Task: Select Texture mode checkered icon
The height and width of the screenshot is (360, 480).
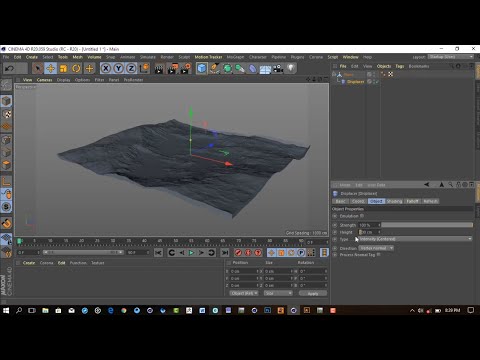Action: pos(6,114)
